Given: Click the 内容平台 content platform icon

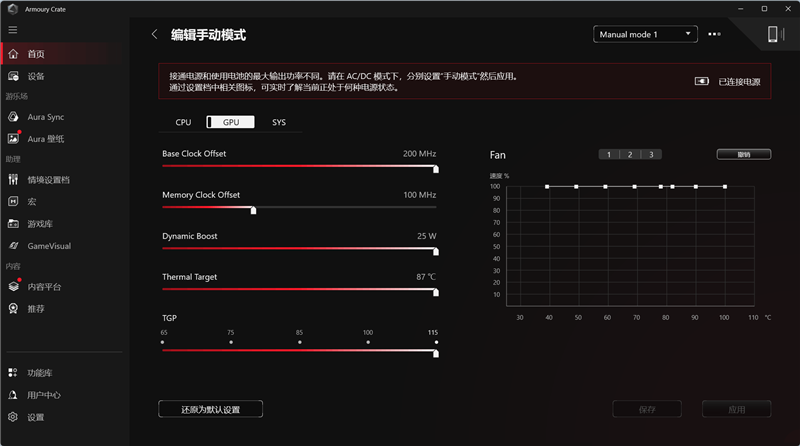Looking at the screenshot, I should pyautogui.click(x=13, y=287).
